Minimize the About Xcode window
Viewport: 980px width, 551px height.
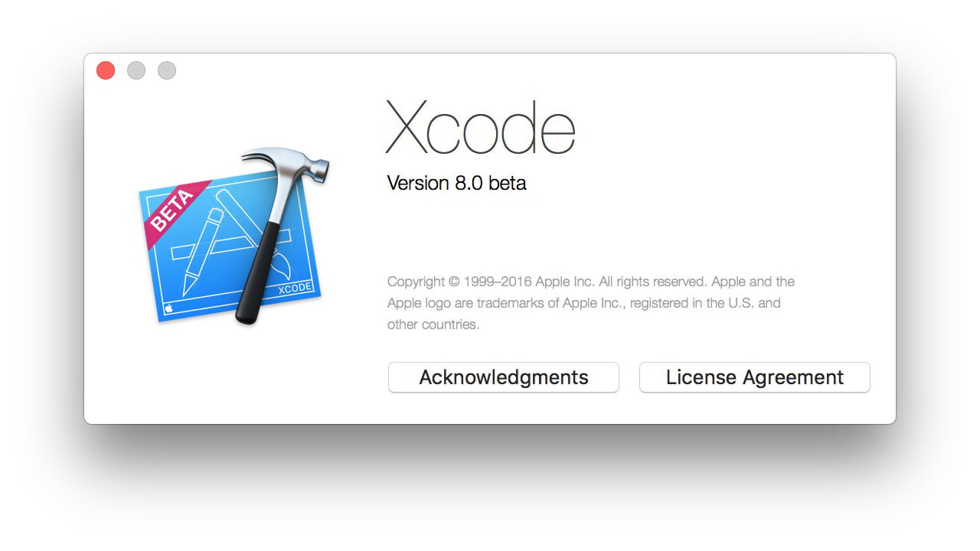point(136,70)
